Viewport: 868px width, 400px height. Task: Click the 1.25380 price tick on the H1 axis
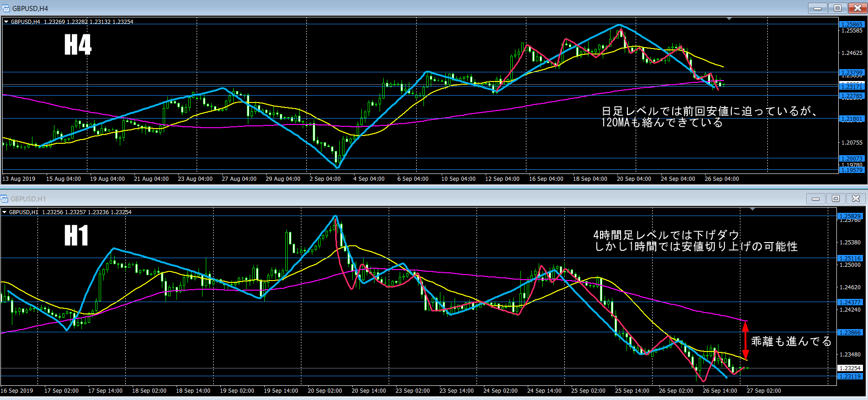[x=850, y=243]
